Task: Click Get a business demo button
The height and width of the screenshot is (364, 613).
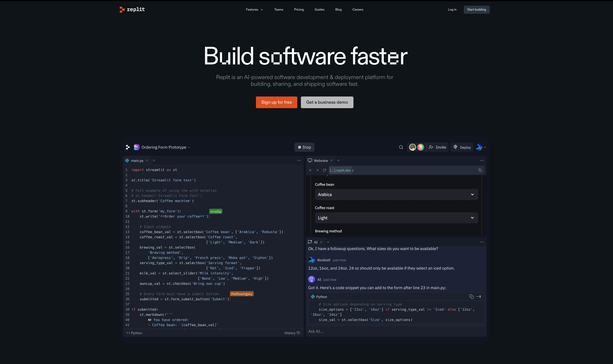Action: coord(327,102)
